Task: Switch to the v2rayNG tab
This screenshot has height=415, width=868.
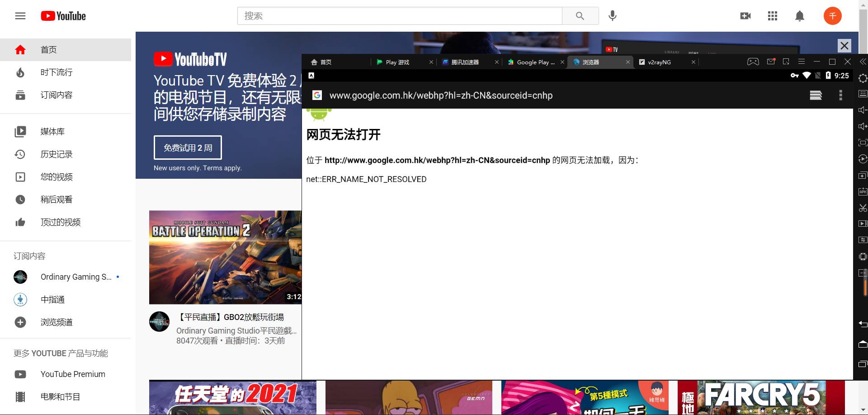Action: pos(659,62)
